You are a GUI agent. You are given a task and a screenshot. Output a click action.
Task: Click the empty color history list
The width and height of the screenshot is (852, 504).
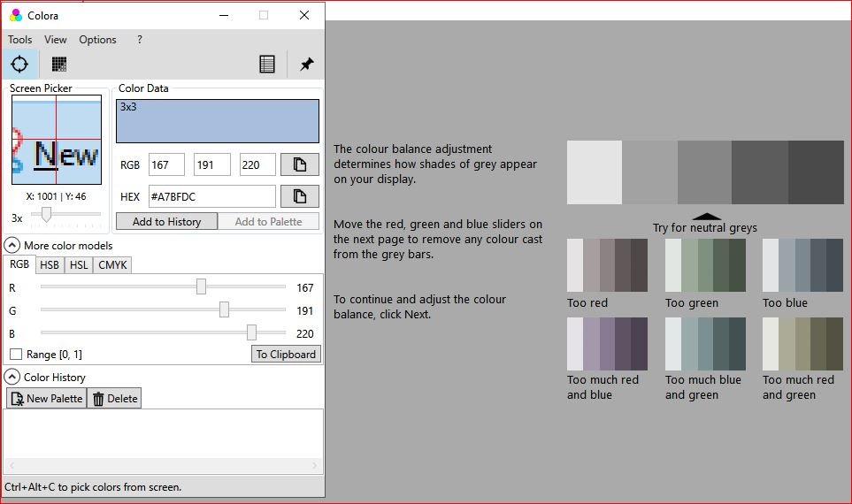163,433
